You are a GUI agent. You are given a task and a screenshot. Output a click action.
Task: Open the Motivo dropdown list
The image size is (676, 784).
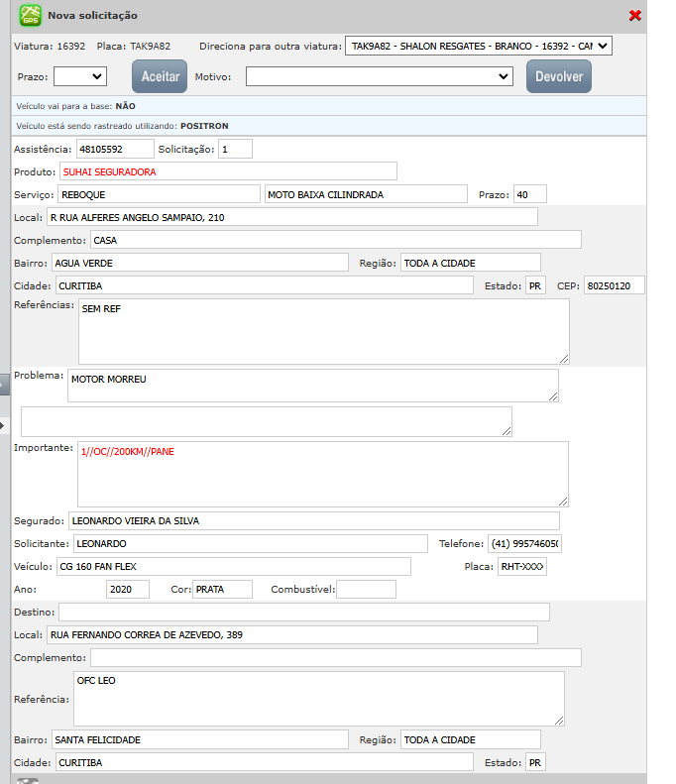coord(379,76)
